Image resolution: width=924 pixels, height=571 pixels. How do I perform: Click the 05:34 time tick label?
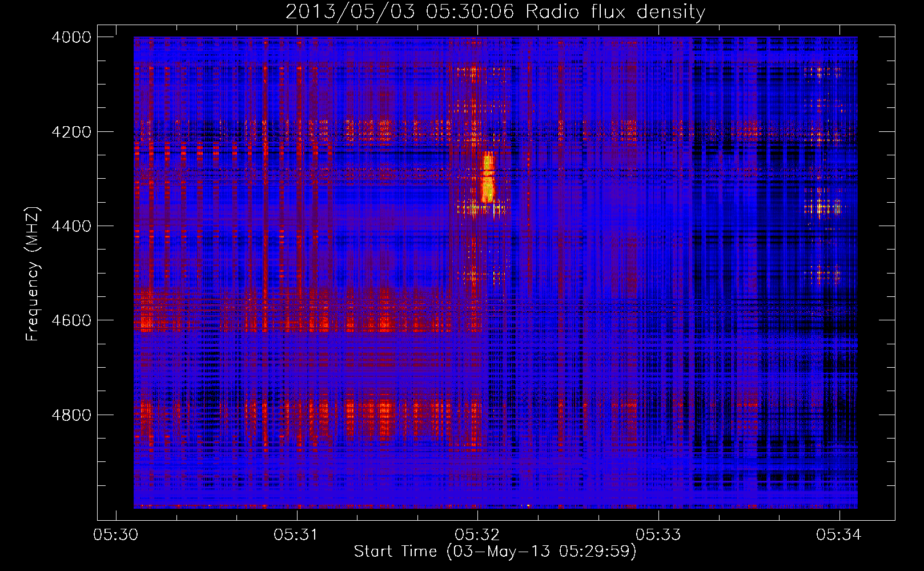pos(839,534)
